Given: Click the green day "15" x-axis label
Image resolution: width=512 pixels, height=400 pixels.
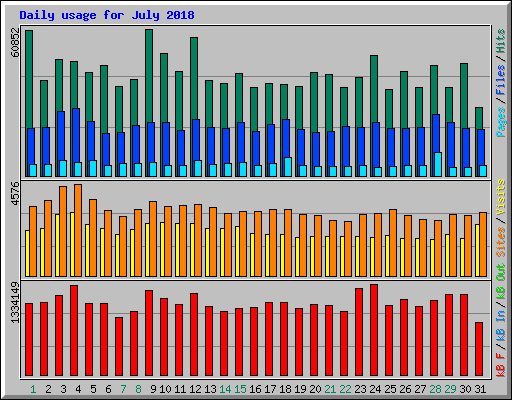Looking at the screenshot, I should click(x=240, y=389).
